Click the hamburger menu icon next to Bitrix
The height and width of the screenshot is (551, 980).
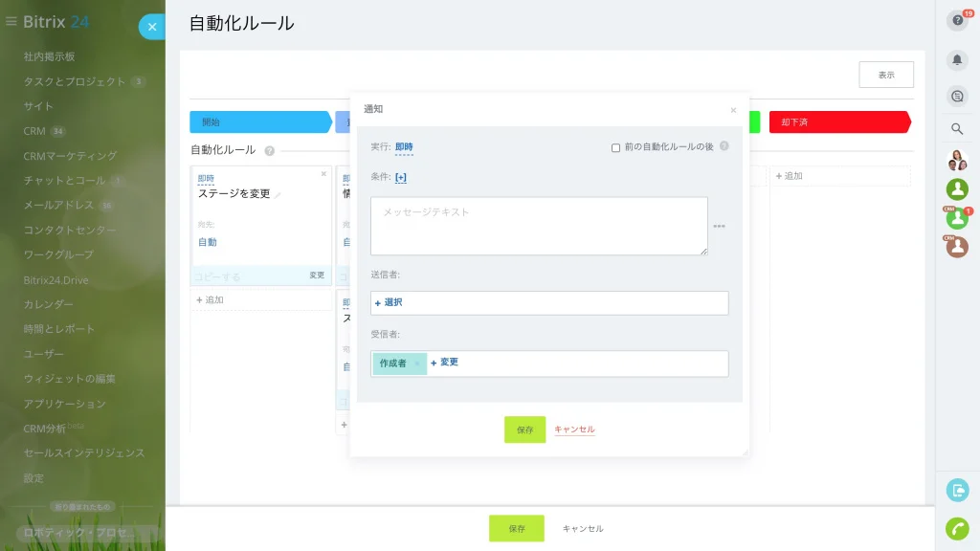point(11,21)
